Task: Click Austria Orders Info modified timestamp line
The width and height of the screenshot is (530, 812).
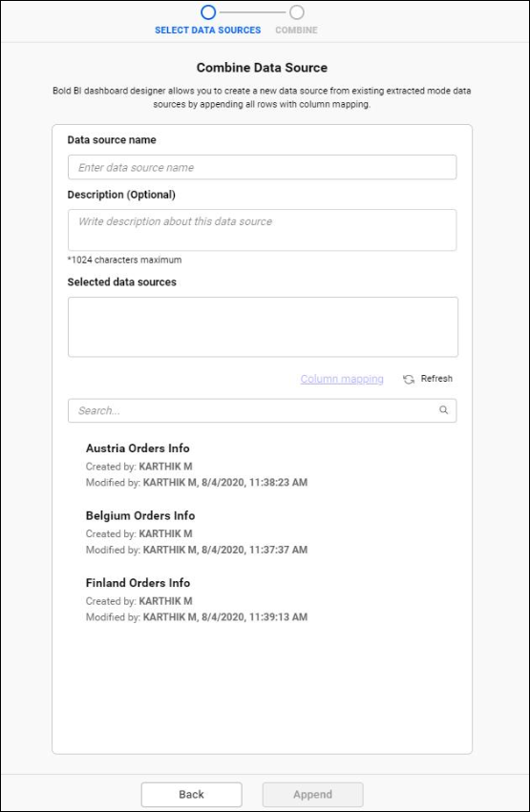Action: pos(197,482)
